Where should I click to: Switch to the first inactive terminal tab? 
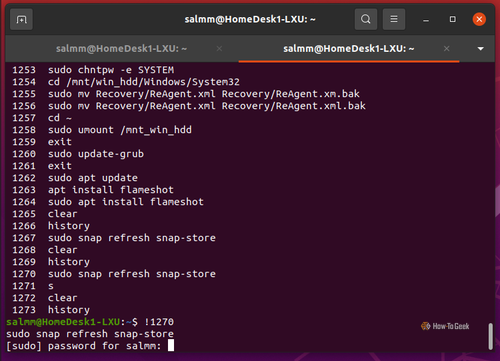(121, 49)
